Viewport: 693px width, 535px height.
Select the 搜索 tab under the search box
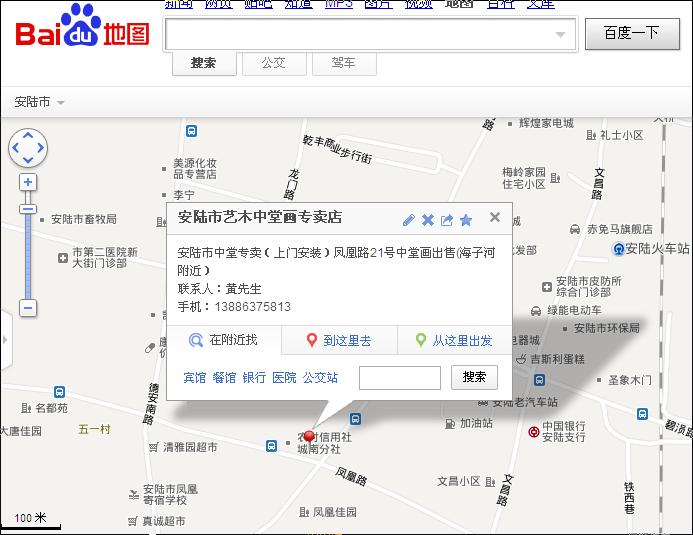[204, 64]
